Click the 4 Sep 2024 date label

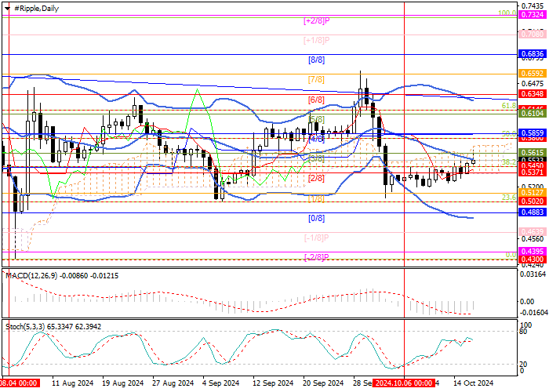221,383
